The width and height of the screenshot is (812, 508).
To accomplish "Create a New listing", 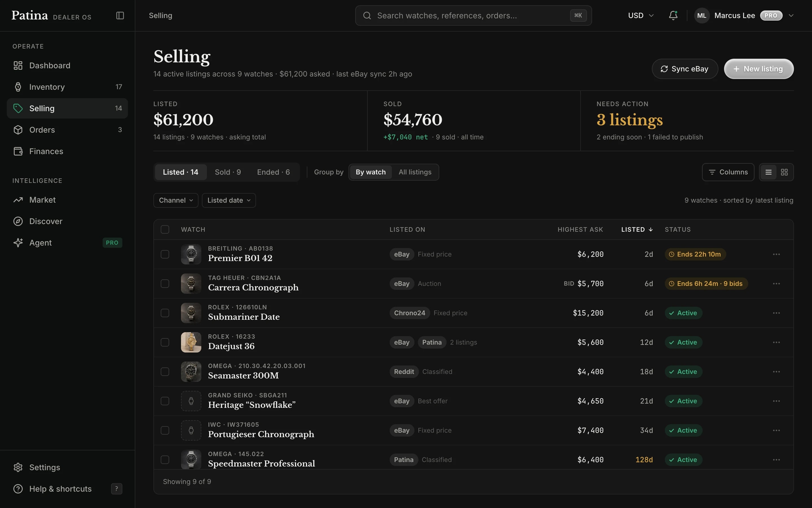I will (758, 69).
